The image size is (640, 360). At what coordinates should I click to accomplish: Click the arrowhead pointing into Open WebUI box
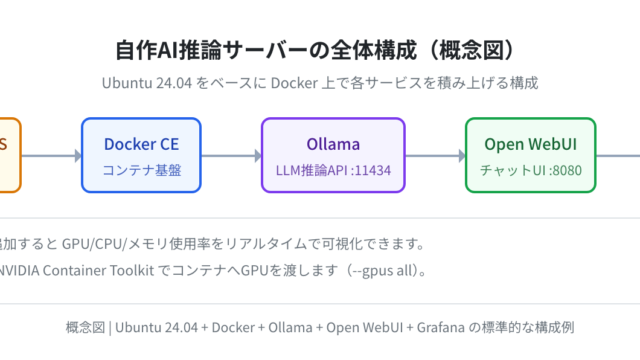[462, 156]
